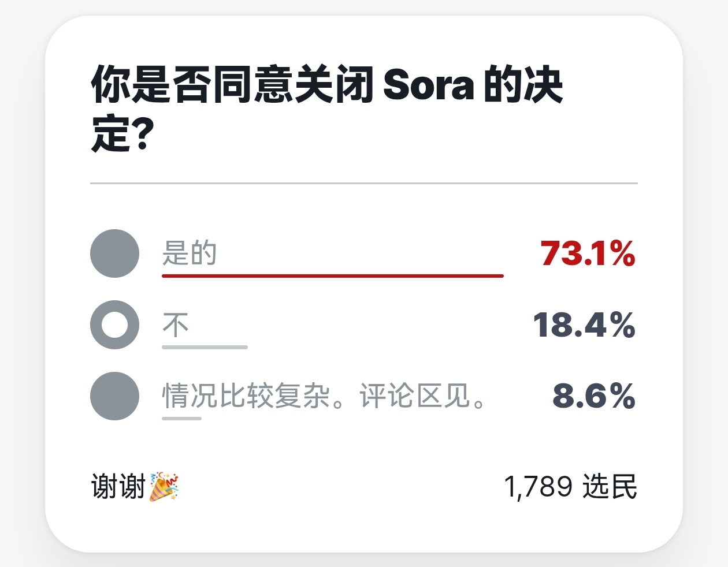Viewport: 728px width, 567px height.
Task: Click the gray result bar under 不
Action: tap(205, 347)
